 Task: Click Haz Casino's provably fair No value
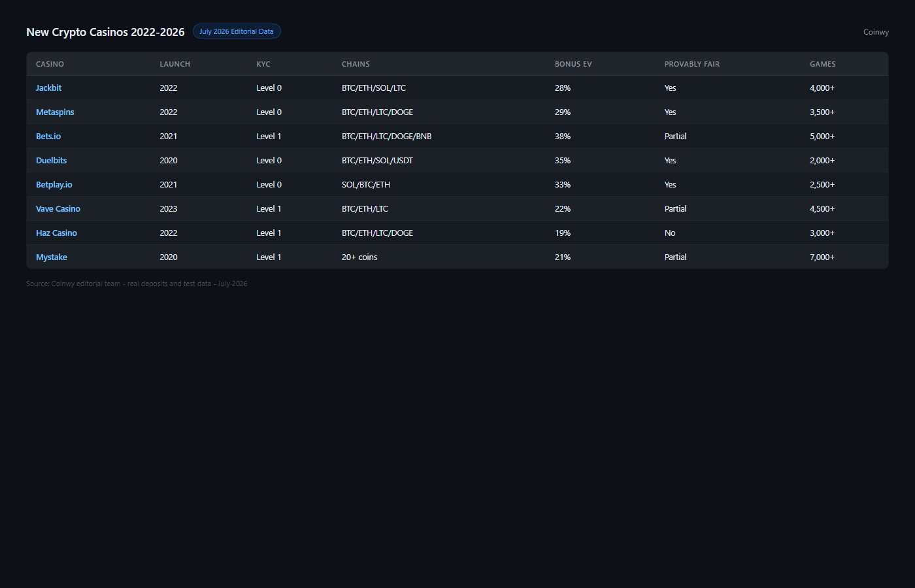(670, 233)
